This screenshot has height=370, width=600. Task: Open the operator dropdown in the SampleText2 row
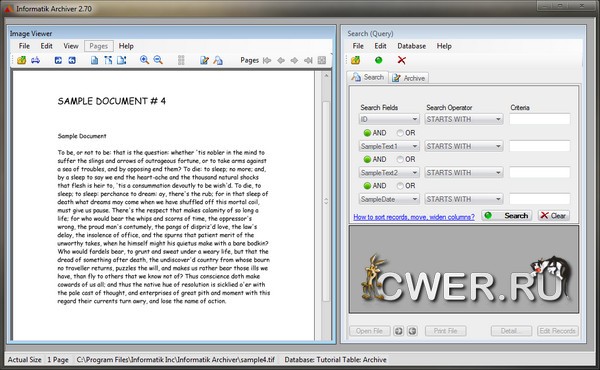tap(464, 173)
